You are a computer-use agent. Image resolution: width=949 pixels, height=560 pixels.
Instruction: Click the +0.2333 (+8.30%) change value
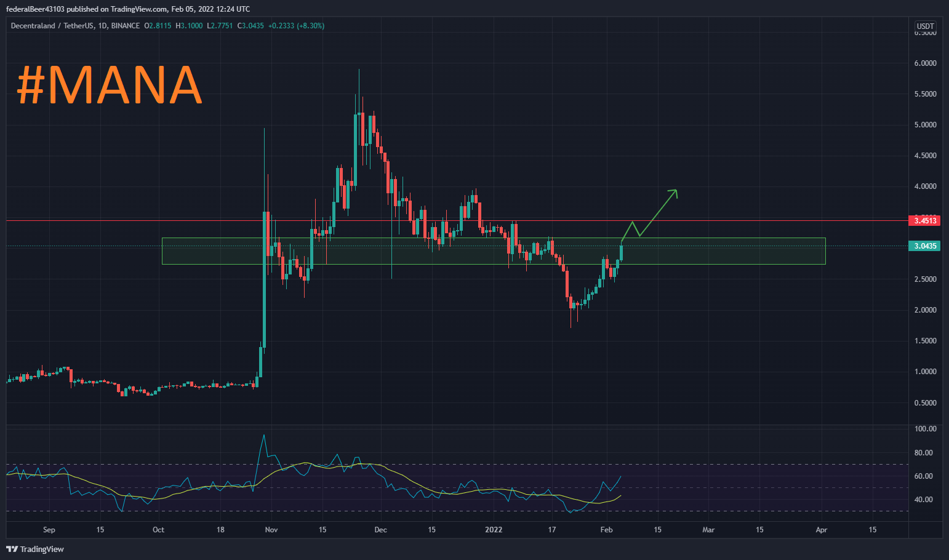point(297,26)
